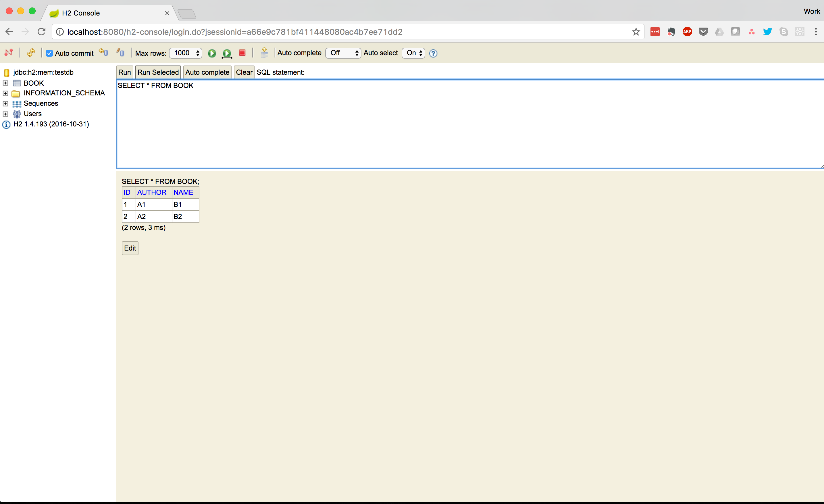
Task: Open the Auto complete Off dropdown
Action: [343, 53]
